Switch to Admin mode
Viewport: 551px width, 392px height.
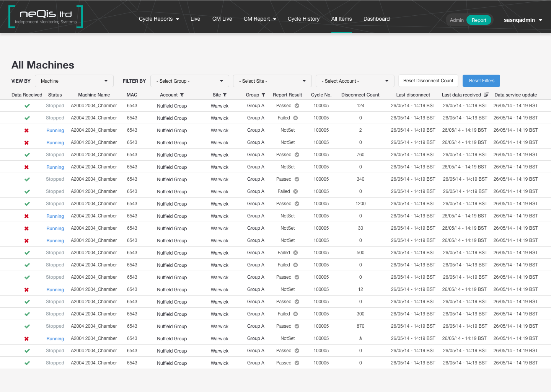457,20
